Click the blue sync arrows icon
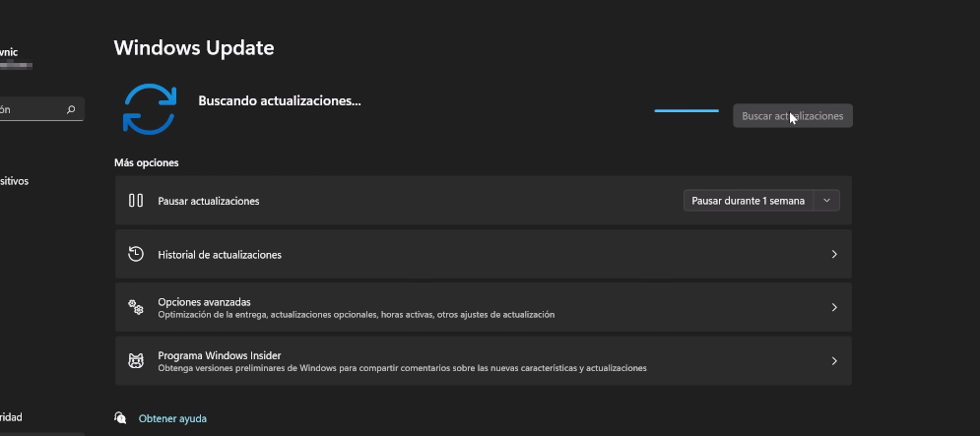This screenshot has height=436, width=980. point(149,109)
